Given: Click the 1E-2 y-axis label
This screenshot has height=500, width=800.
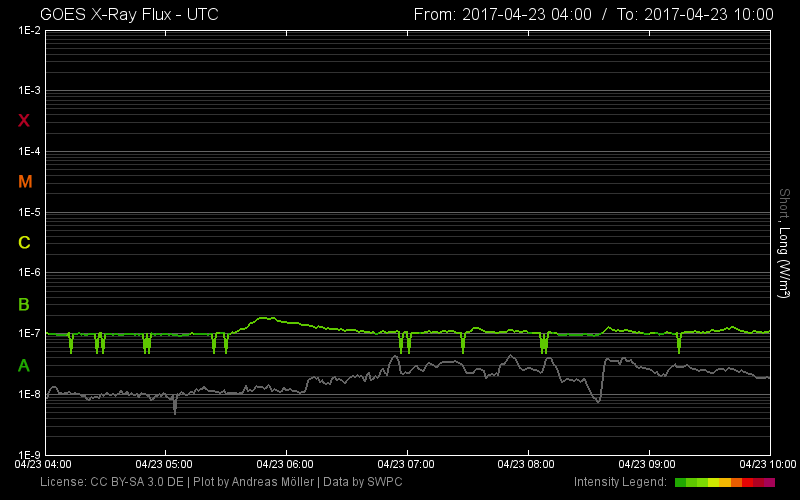Looking at the screenshot, I should coord(29,31).
